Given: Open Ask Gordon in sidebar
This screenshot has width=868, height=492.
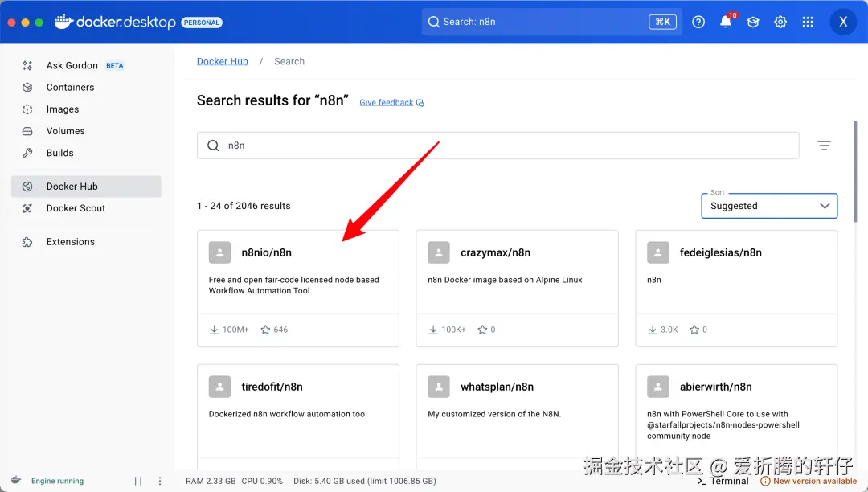Looking at the screenshot, I should [86, 65].
